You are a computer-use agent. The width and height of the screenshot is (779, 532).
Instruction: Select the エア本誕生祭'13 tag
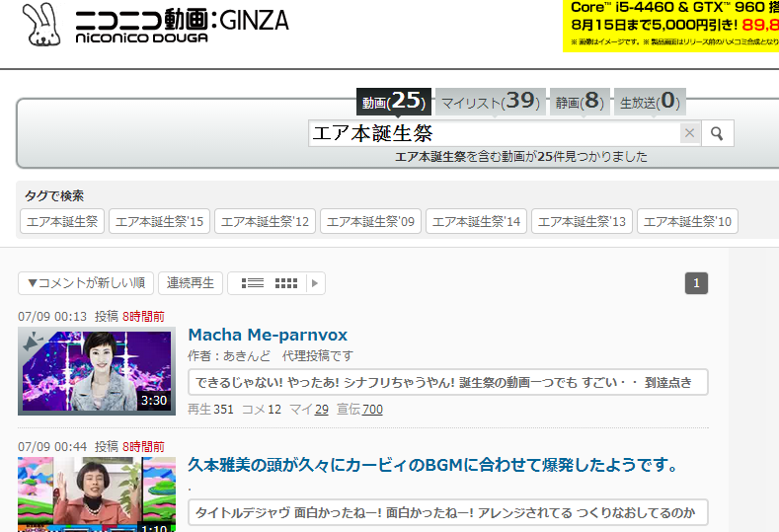click(582, 221)
